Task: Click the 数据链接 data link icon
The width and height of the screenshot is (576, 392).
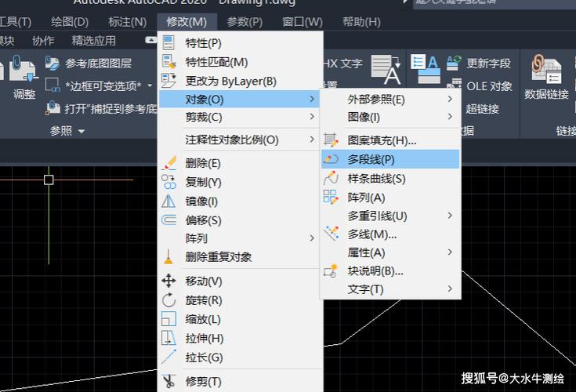Action: pyautogui.click(x=546, y=70)
